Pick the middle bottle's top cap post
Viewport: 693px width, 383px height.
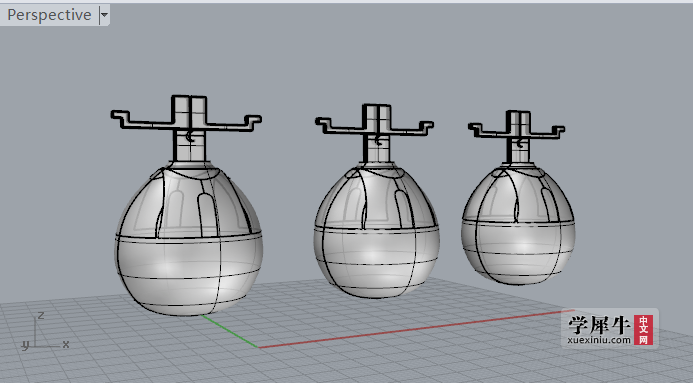tap(377, 116)
